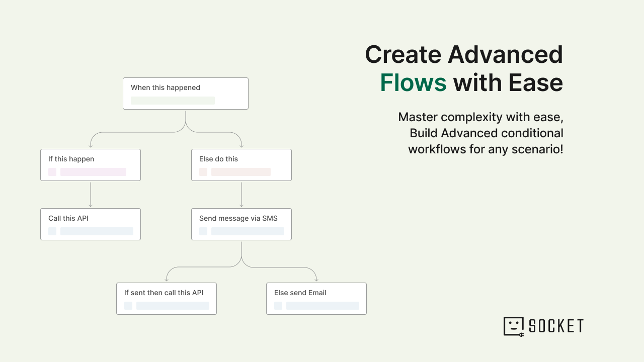The width and height of the screenshot is (644, 362).
Task: Click the pink placeholder bar in 'If this happen'
Action: pos(93,172)
